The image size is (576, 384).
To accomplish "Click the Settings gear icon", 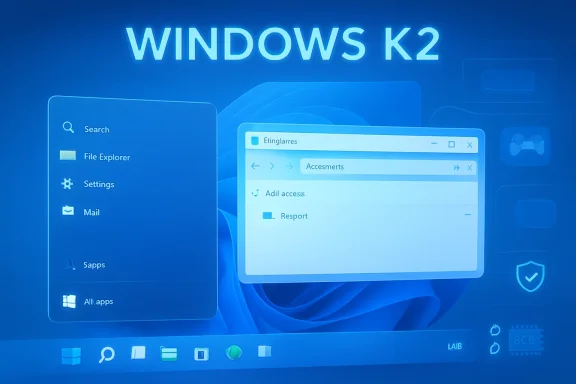I will coord(67,183).
